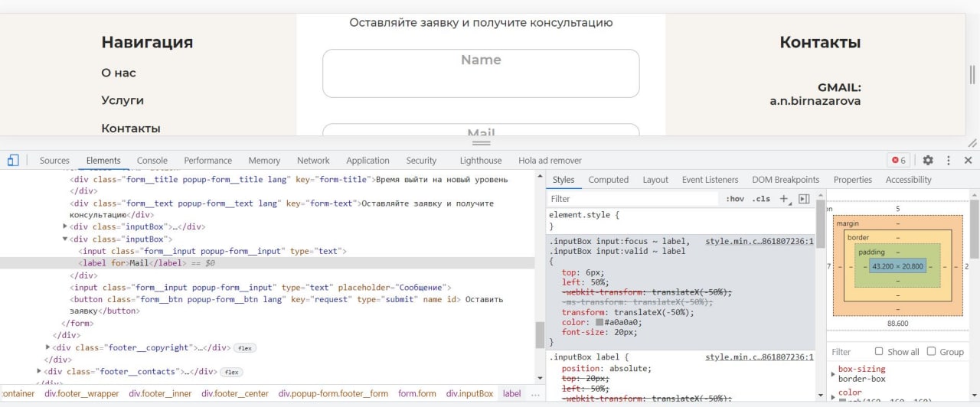Toggle the device toolbar icon
The width and height of the screenshot is (980, 407).
(13, 161)
